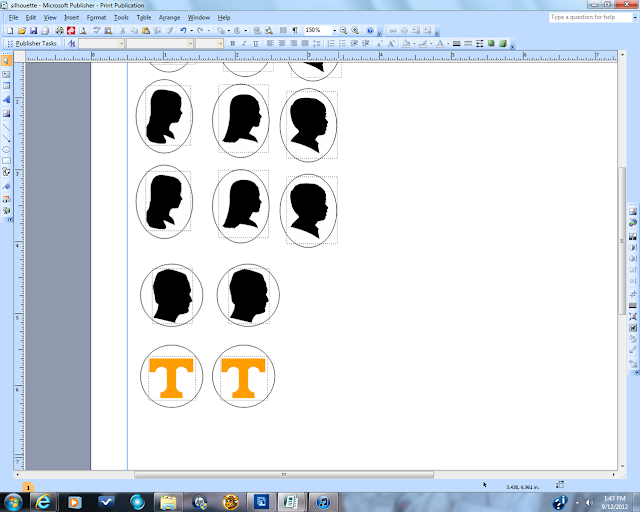
Task: Toggle Italic formatting
Action: tap(244, 44)
